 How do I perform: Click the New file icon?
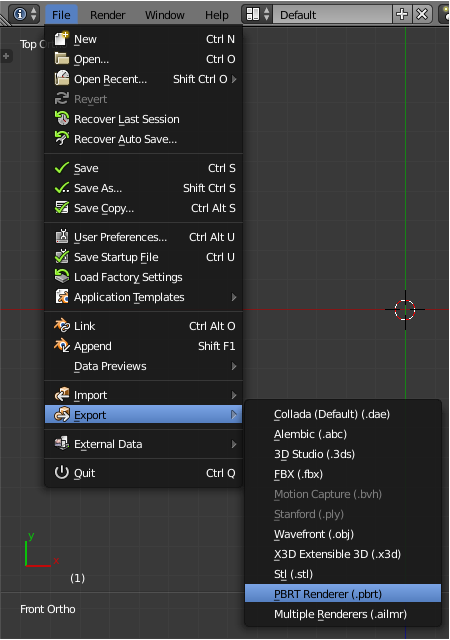pos(62,39)
